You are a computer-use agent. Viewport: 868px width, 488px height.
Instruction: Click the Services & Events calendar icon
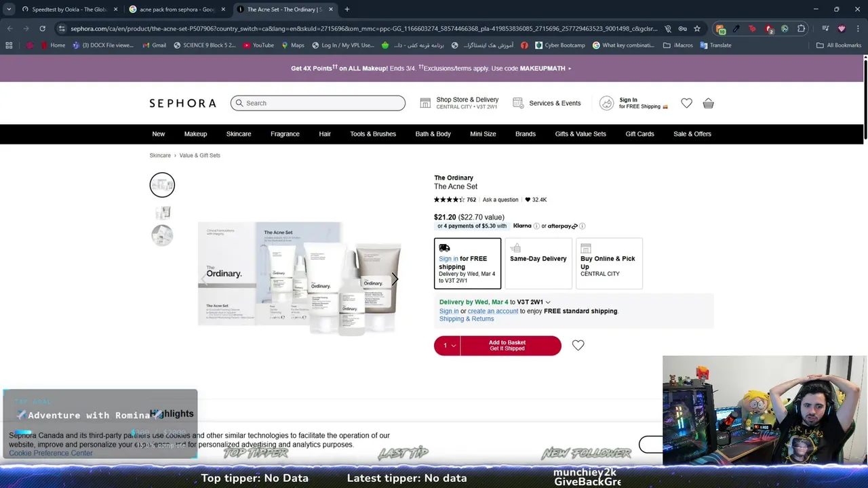(518, 103)
